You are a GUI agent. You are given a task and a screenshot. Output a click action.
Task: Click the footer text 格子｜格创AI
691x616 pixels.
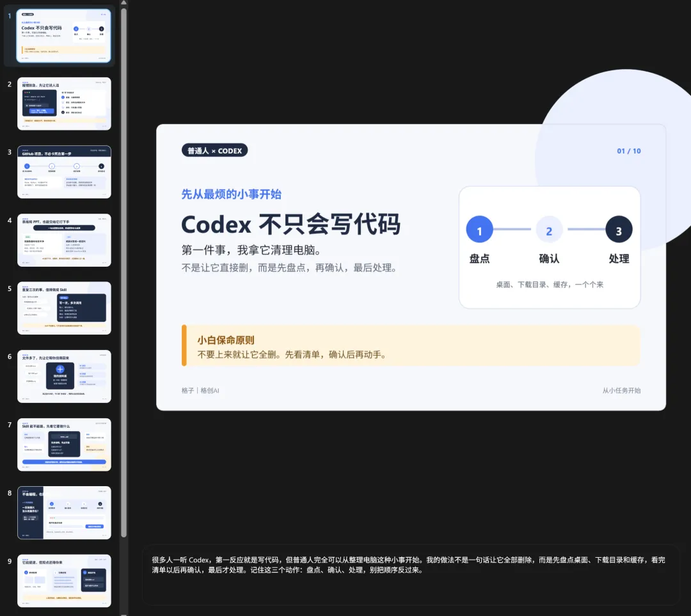coord(200,390)
